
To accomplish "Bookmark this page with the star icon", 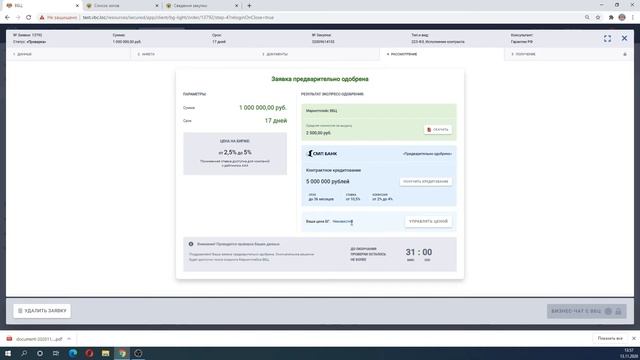I will tap(598, 18).
